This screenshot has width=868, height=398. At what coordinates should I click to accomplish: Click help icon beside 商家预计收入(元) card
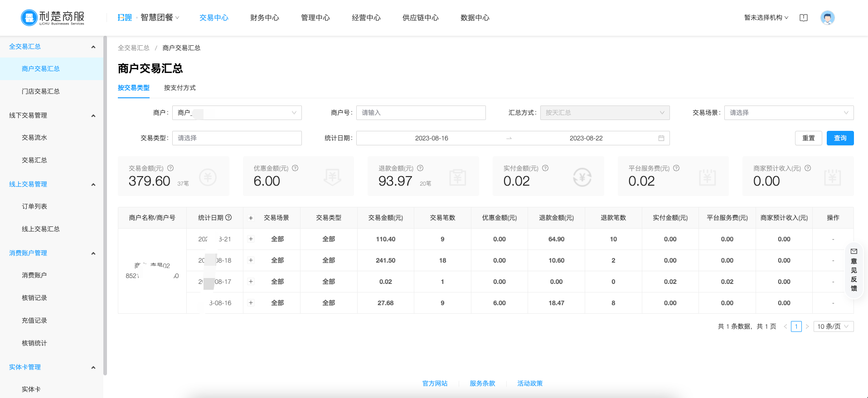point(808,168)
